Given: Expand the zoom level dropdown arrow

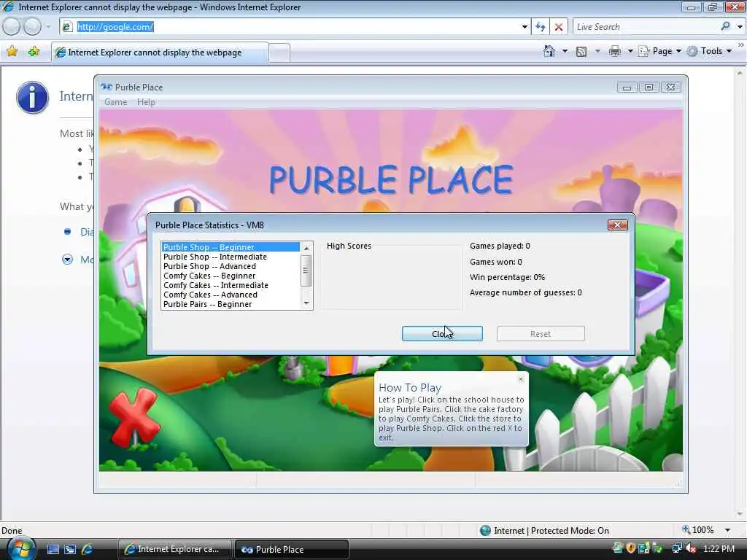Looking at the screenshot, I should pyautogui.click(x=727, y=530).
